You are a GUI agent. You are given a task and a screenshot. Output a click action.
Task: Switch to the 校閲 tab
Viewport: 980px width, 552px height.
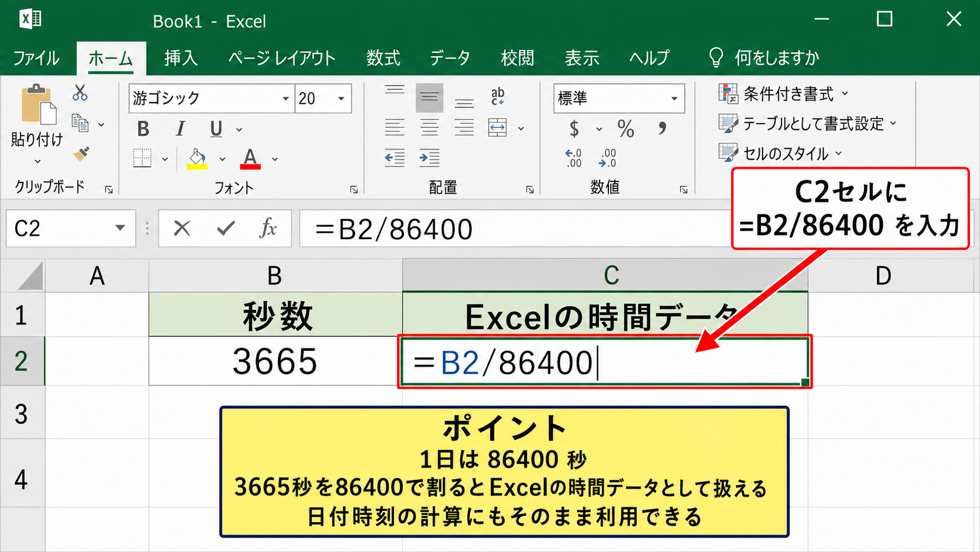coord(518,58)
